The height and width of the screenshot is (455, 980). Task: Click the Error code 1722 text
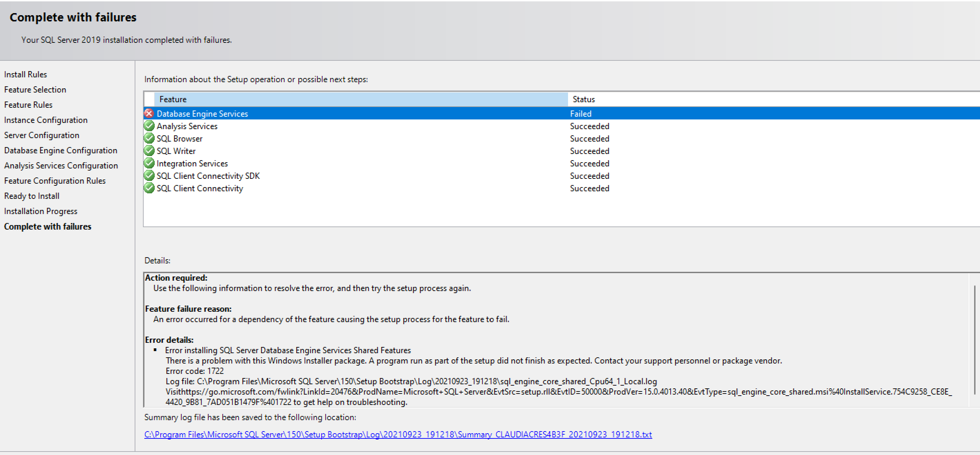(194, 371)
